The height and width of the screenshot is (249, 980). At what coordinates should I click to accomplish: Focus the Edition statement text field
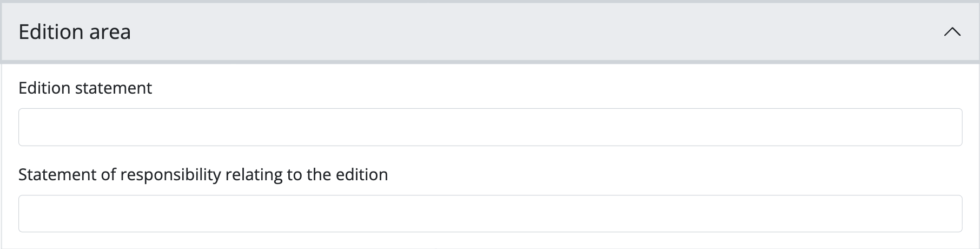[490, 127]
